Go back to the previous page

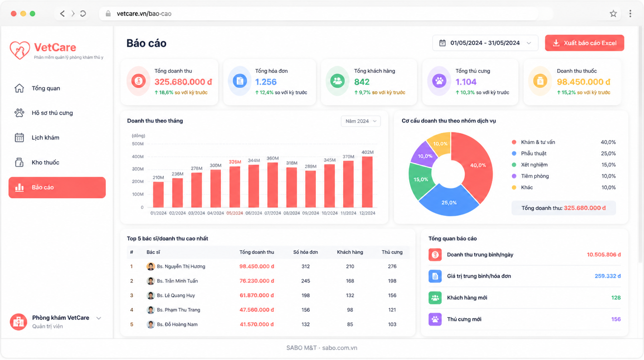pyautogui.click(x=62, y=14)
